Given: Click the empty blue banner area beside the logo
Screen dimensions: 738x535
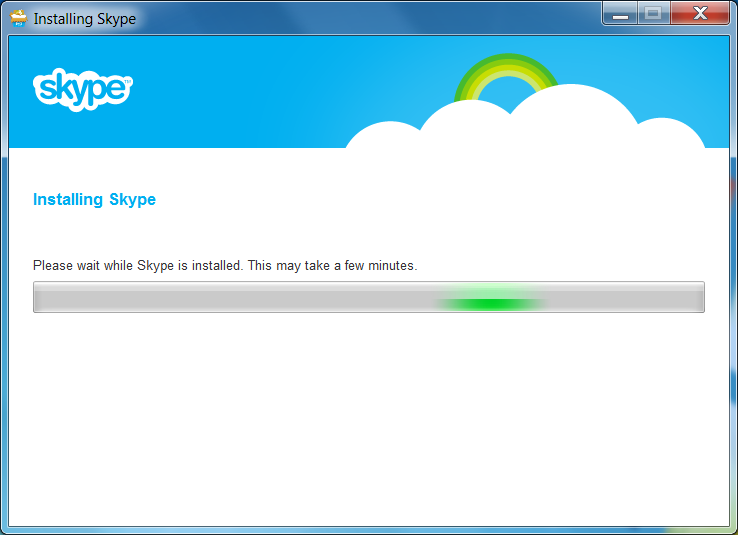Looking at the screenshot, I should [x=250, y=90].
